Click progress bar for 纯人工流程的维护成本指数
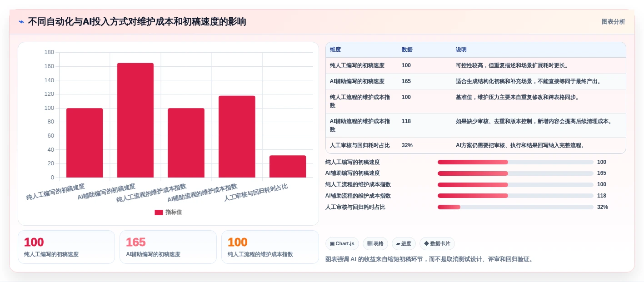644x282 pixels. (515, 184)
